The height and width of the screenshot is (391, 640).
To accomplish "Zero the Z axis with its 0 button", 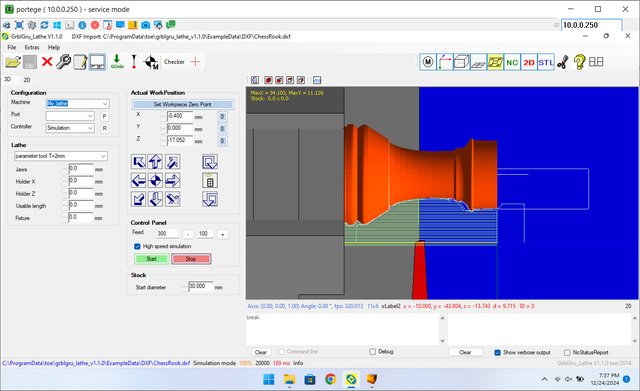I will coord(222,141).
